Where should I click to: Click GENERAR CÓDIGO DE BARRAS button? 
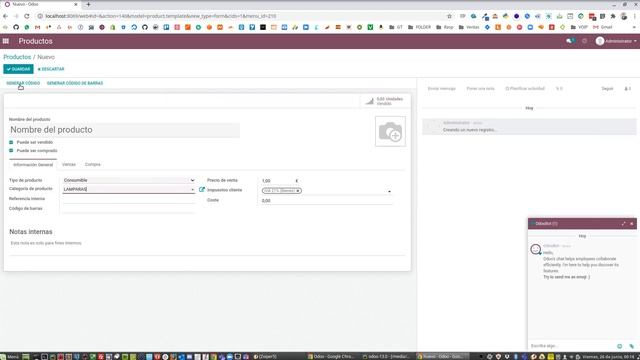[x=75, y=83]
